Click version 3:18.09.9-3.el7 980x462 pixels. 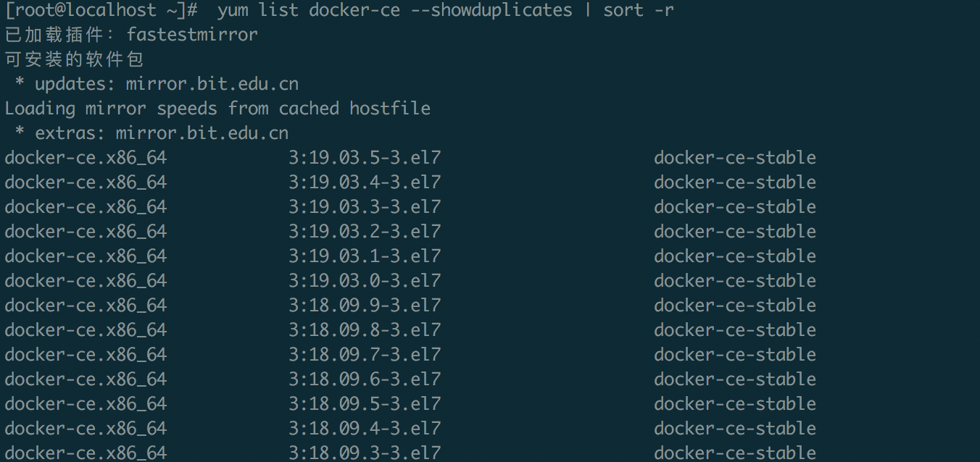[365, 306]
